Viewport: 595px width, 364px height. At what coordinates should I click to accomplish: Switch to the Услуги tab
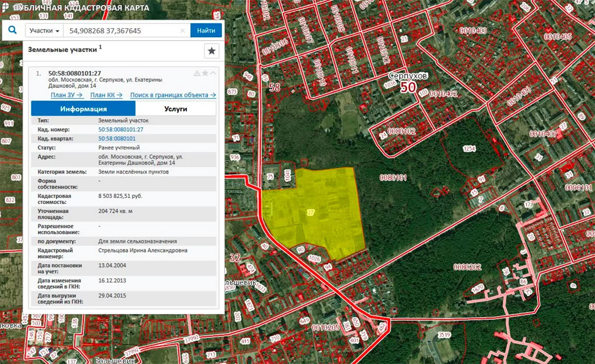[x=176, y=109]
